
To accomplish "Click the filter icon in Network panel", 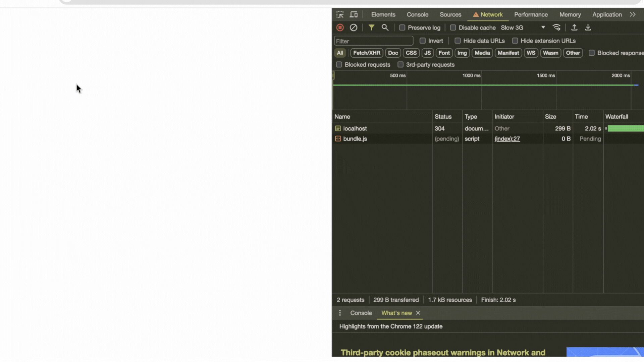I will 371,27.
